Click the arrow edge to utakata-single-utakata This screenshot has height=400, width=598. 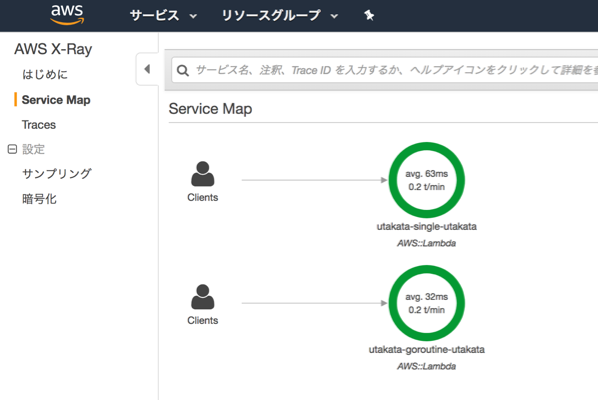pyautogui.click(x=315, y=180)
